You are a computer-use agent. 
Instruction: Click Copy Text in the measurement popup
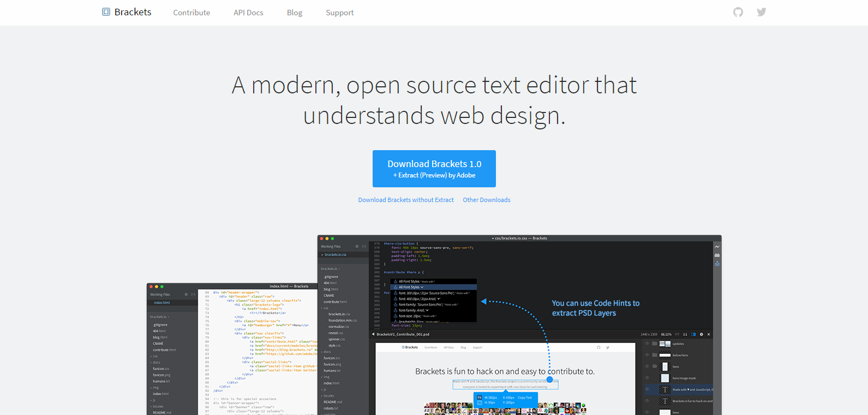click(x=525, y=398)
